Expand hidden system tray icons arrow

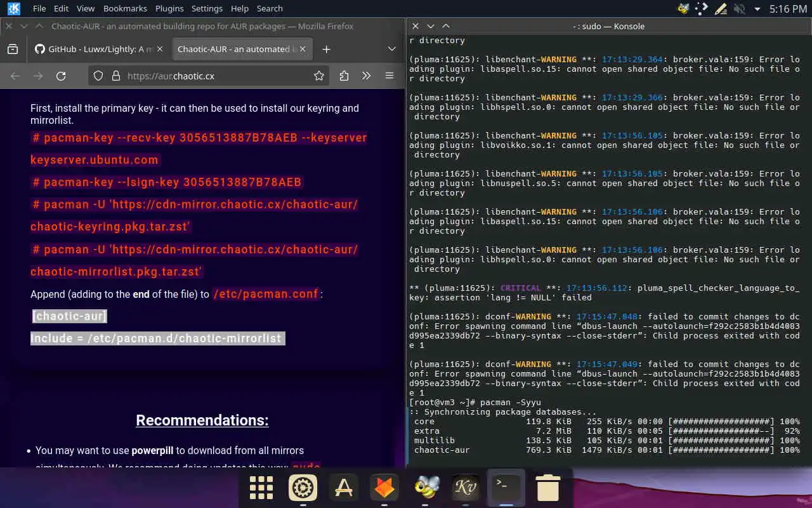tap(757, 9)
